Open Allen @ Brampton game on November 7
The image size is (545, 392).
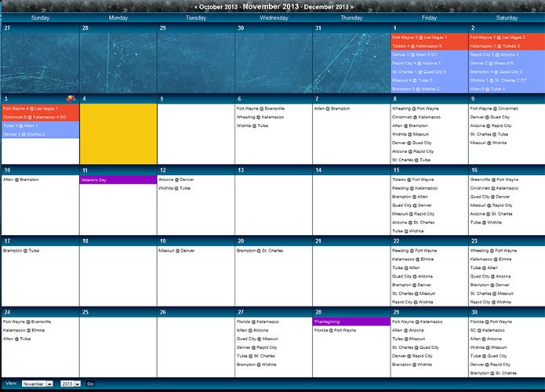click(332, 109)
